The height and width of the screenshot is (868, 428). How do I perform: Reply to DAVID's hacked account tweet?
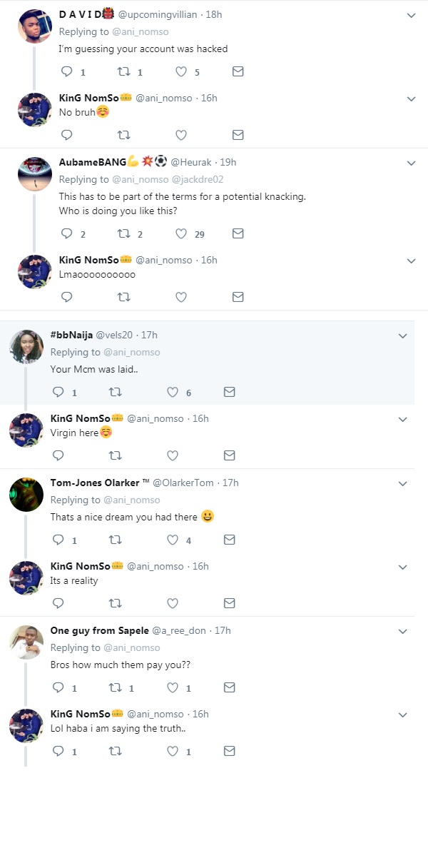click(67, 72)
